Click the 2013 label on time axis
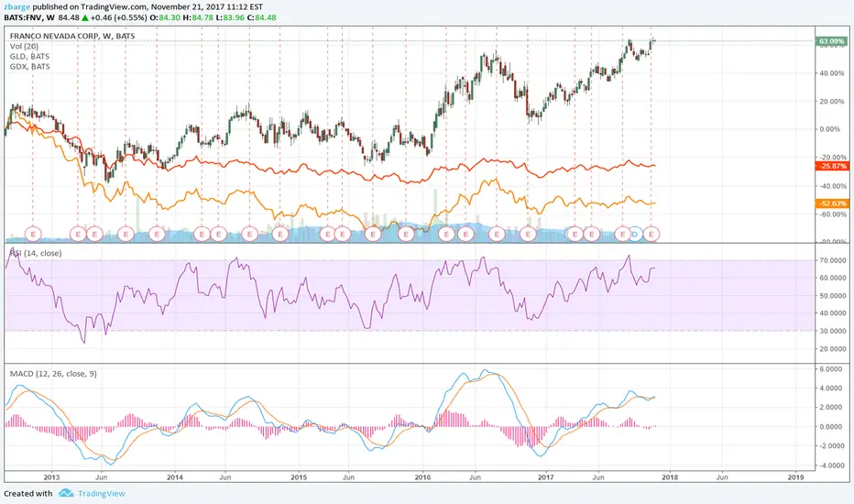Image resolution: width=854 pixels, height=504 pixels. [x=51, y=477]
